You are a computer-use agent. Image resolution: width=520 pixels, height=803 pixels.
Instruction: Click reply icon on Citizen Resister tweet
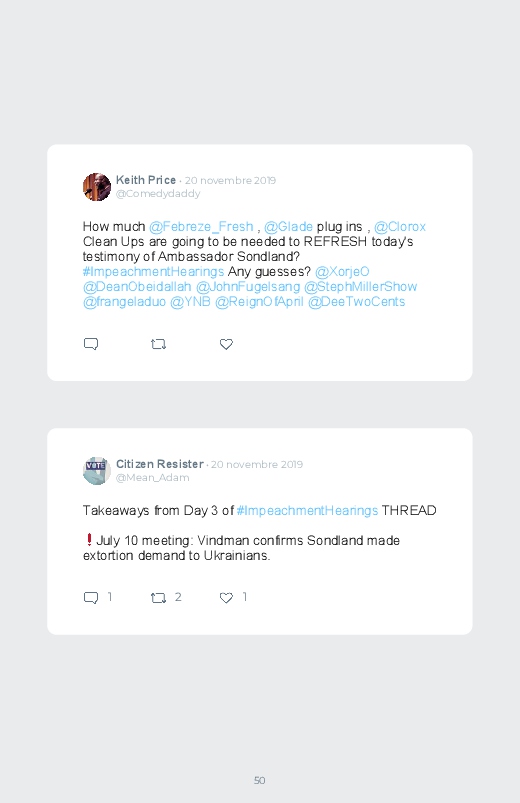click(91, 598)
